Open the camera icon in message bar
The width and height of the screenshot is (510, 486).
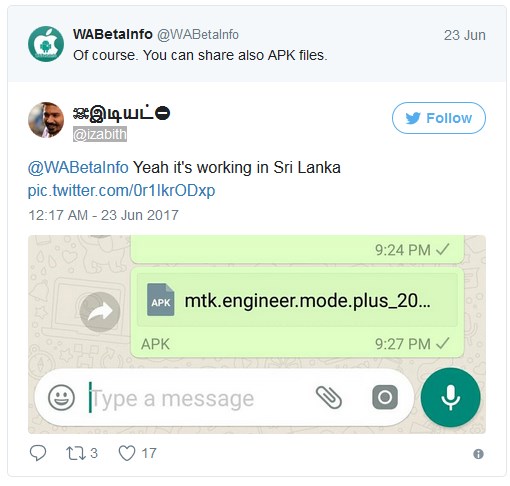point(385,397)
